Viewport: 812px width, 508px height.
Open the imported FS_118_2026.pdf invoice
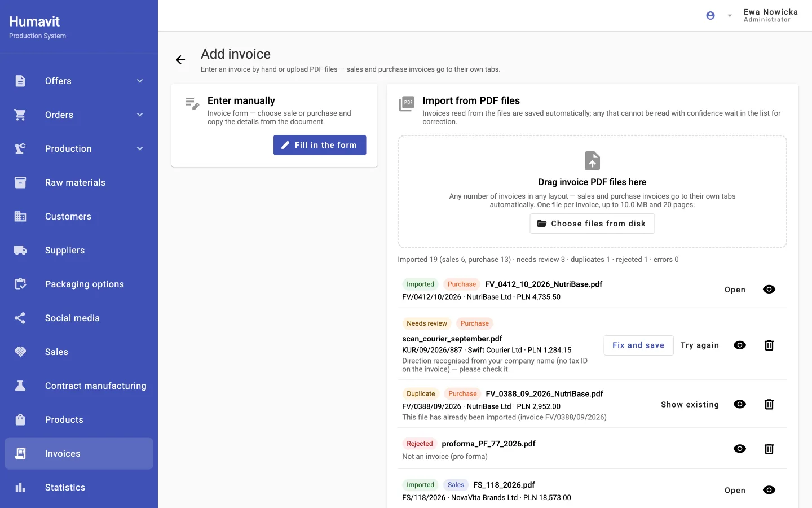(x=735, y=491)
